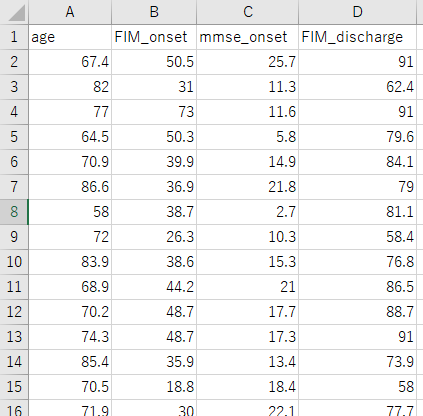Select cell with value 73.9
Viewport: 423px width, 416px height.
357,362
